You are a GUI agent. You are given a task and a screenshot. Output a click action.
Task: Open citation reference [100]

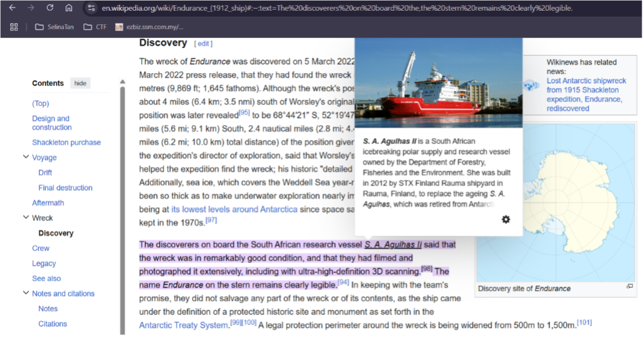249,322
